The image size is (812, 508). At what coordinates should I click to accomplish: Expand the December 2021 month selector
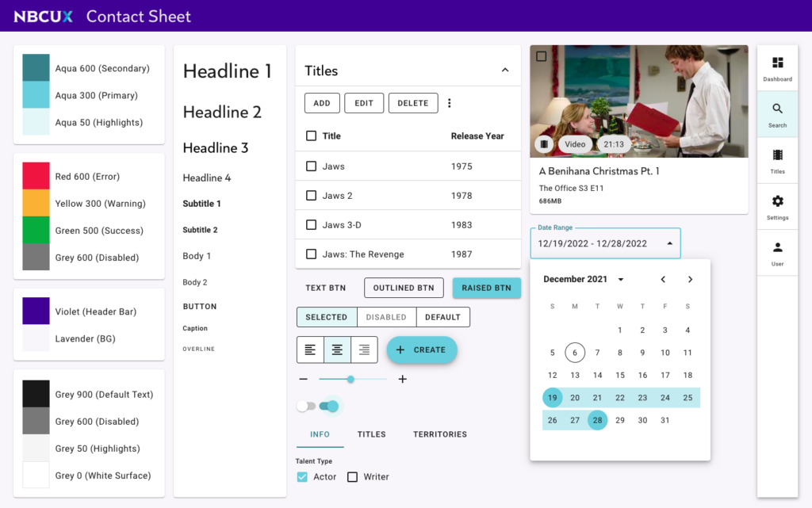[620, 279]
